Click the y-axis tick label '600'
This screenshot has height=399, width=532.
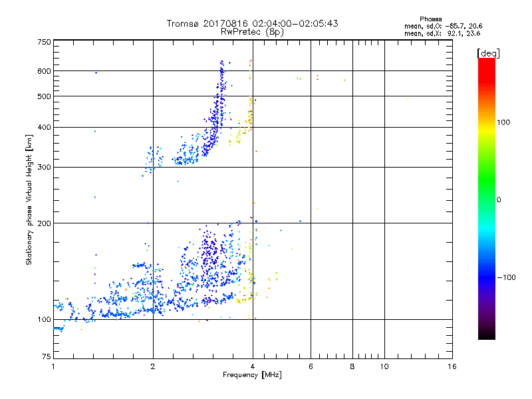[44, 71]
